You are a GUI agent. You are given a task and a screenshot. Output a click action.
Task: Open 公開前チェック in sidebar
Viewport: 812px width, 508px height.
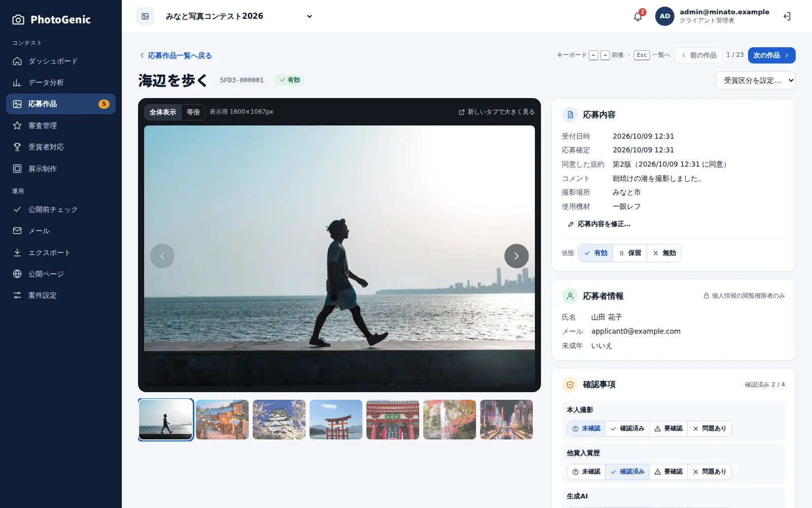click(x=61, y=209)
